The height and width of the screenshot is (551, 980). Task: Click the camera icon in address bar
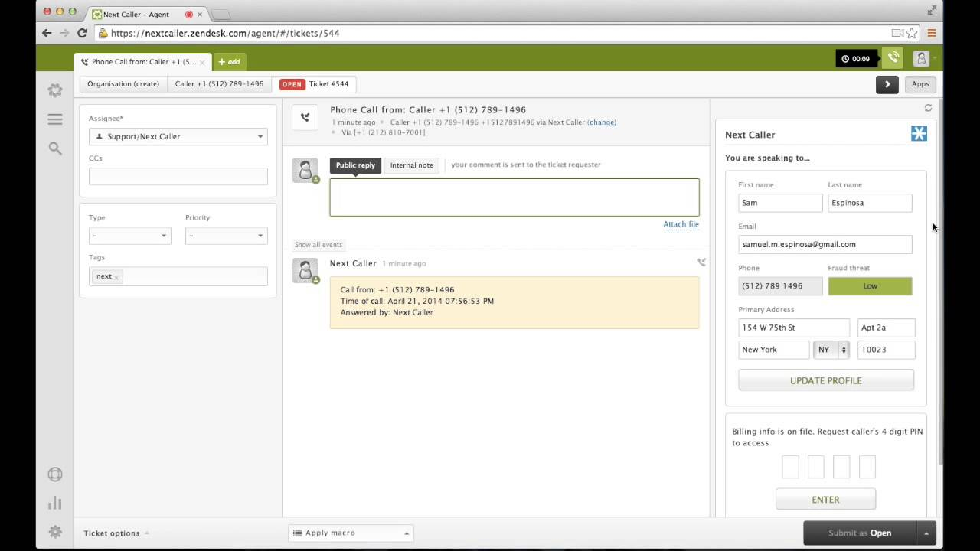pos(897,33)
